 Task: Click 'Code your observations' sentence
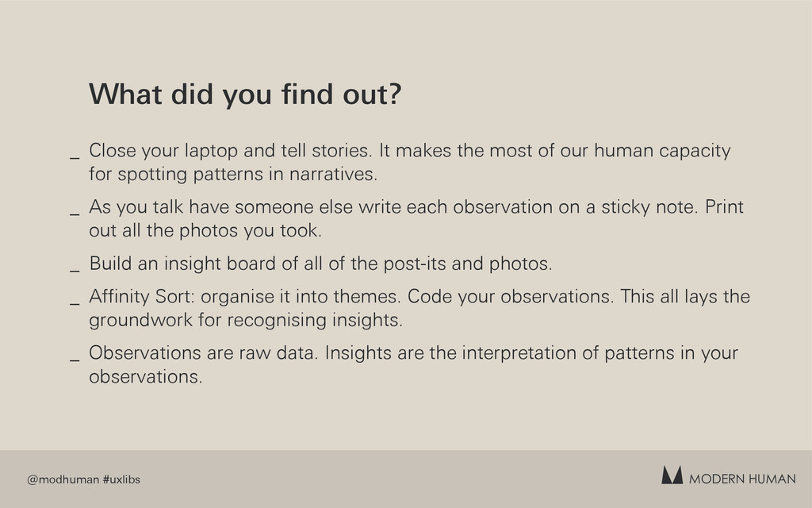[511, 297]
